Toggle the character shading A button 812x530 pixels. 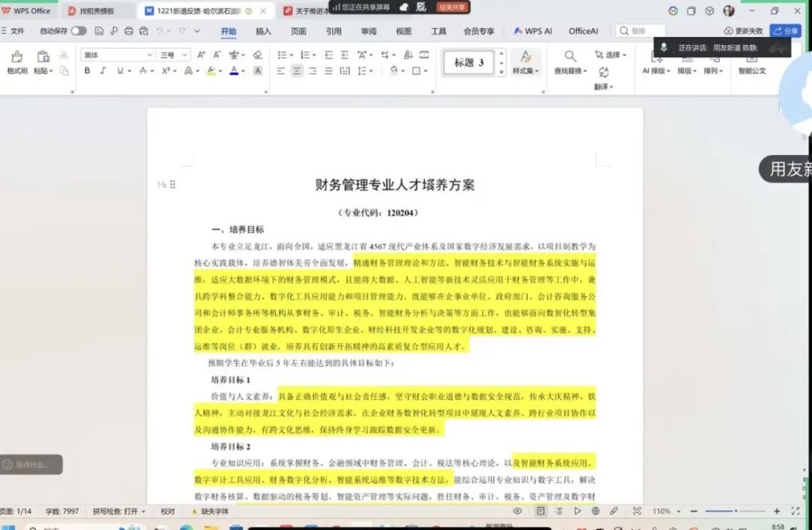point(258,71)
